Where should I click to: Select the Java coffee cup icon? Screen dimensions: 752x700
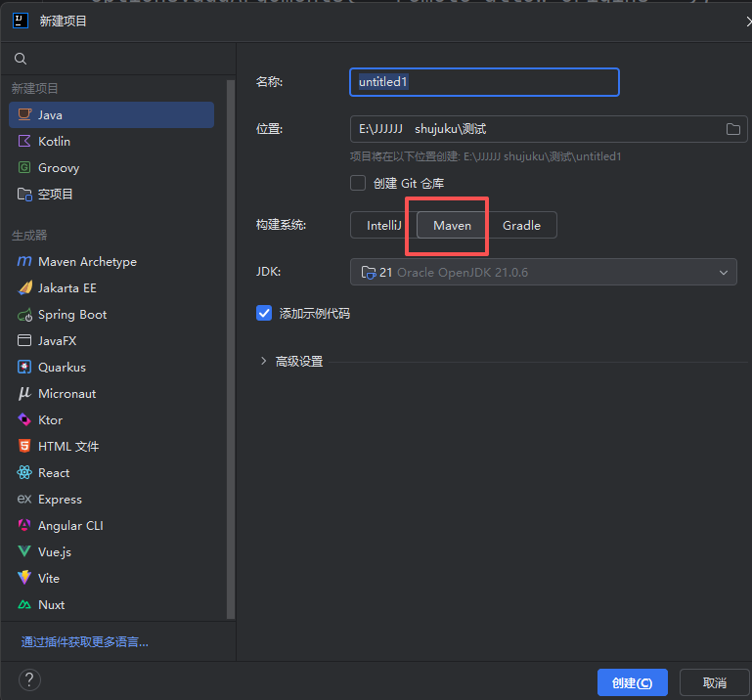[x=24, y=114]
